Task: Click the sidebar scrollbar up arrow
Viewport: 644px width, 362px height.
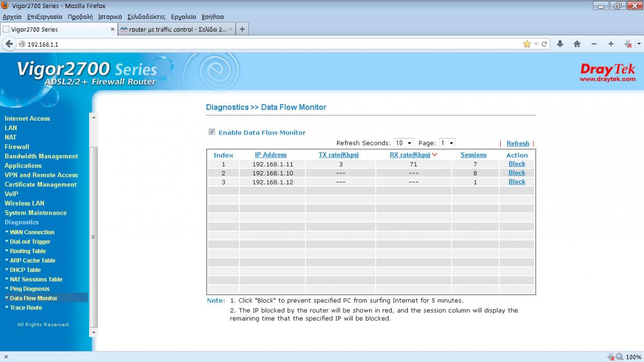Action: click(x=93, y=117)
